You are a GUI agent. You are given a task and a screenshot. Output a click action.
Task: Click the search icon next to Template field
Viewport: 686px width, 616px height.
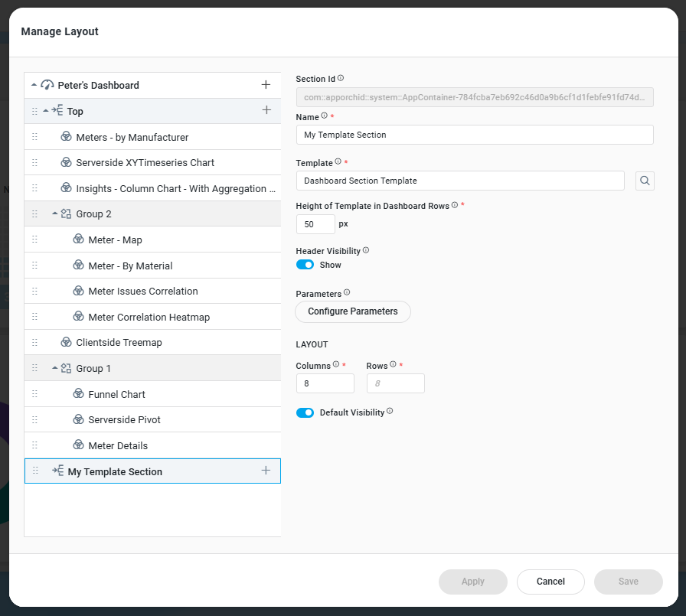pos(645,181)
